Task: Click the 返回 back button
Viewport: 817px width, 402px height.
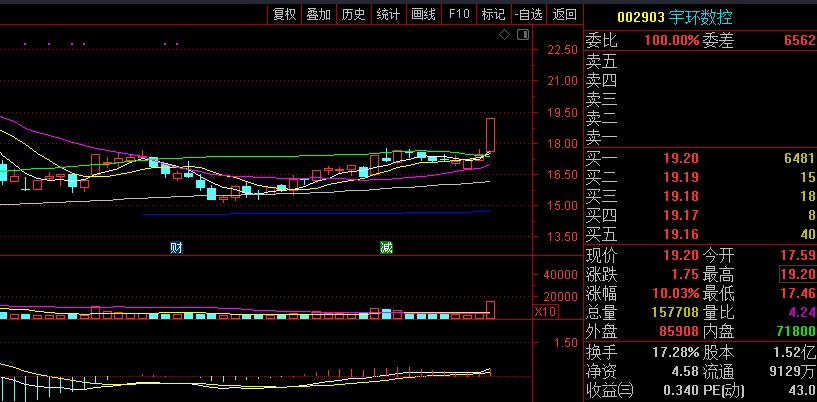Action: [x=565, y=14]
